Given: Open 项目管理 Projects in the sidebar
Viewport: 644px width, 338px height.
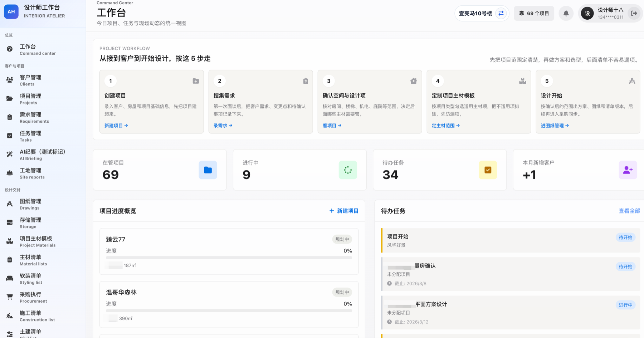Looking at the screenshot, I should (x=43, y=99).
